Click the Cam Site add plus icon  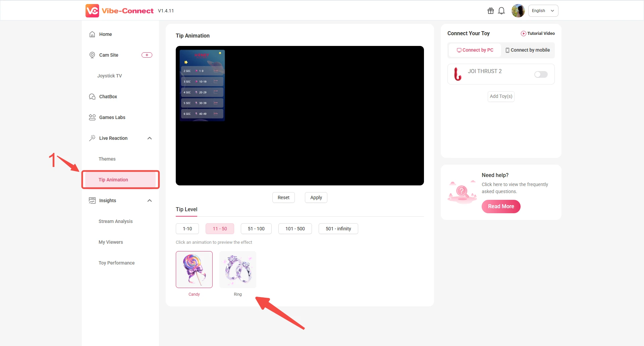click(x=147, y=55)
